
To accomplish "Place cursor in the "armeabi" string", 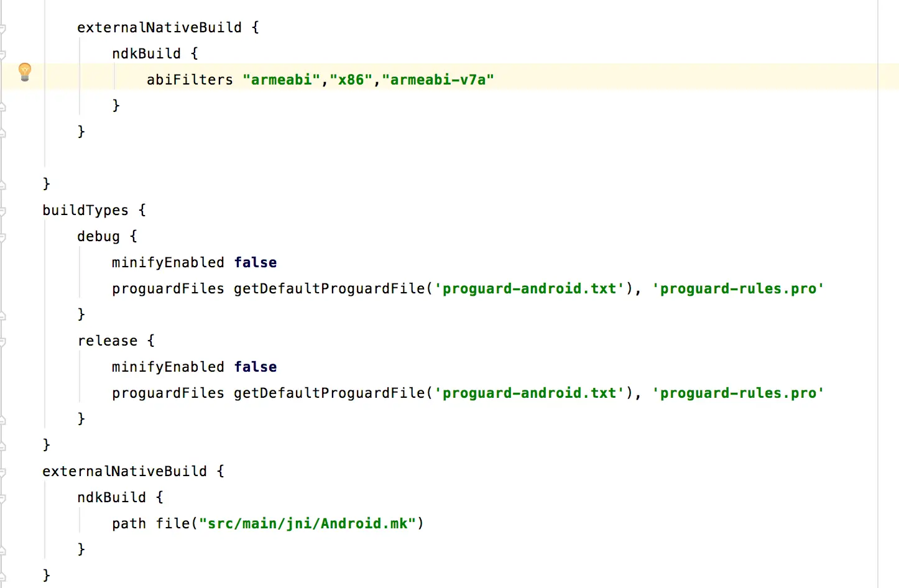I will coord(281,80).
